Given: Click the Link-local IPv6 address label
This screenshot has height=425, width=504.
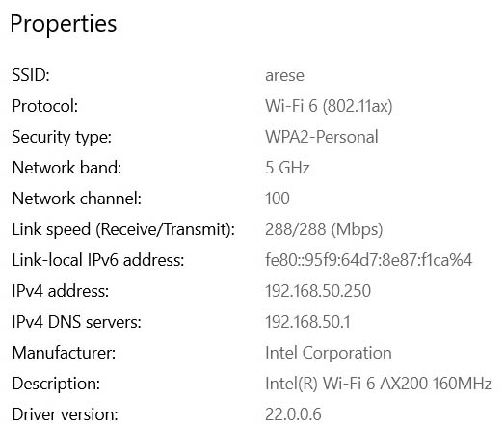Looking at the screenshot, I should [98, 260].
